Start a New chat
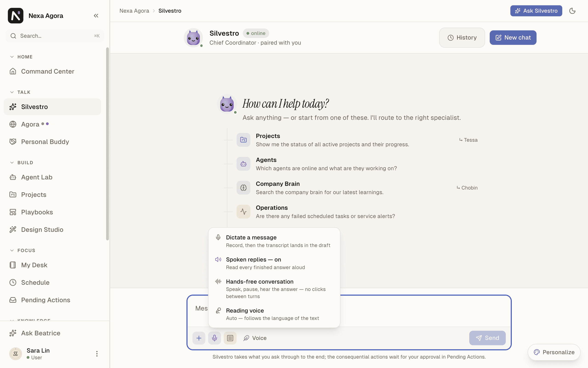This screenshot has width=588, height=368. [513, 37]
